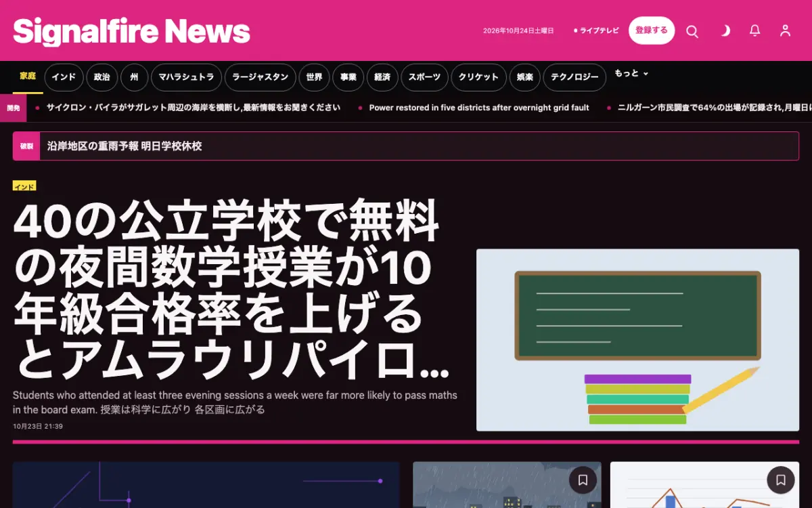Viewport: 812px width, 508px height.
Task: Open the chalkboard and books lead image
Action: (x=637, y=340)
